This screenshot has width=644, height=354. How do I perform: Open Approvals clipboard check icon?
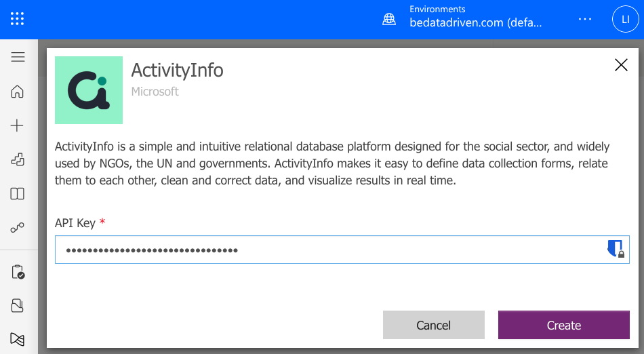point(18,272)
